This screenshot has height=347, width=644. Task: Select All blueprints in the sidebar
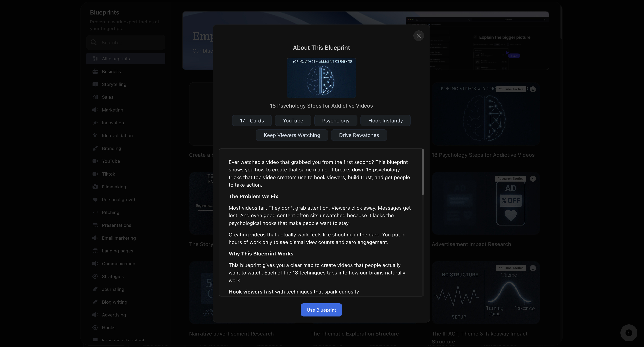116,58
